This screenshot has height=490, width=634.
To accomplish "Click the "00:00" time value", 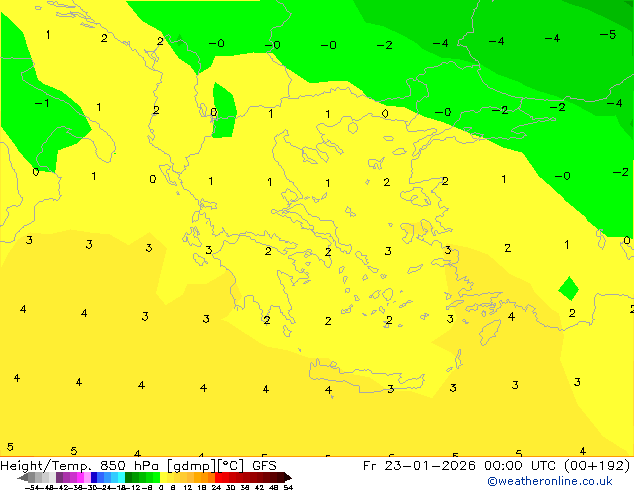I will pyautogui.click(x=503, y=465).
